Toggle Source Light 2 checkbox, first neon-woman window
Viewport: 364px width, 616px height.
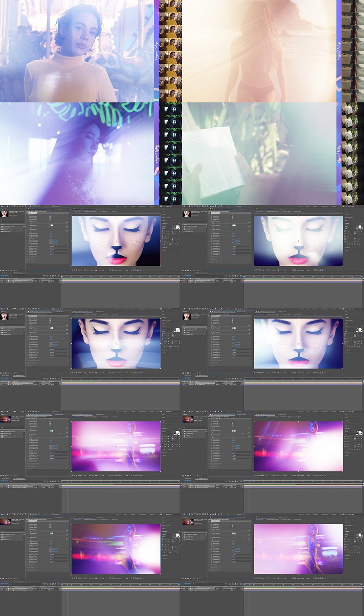click(50, 423)
